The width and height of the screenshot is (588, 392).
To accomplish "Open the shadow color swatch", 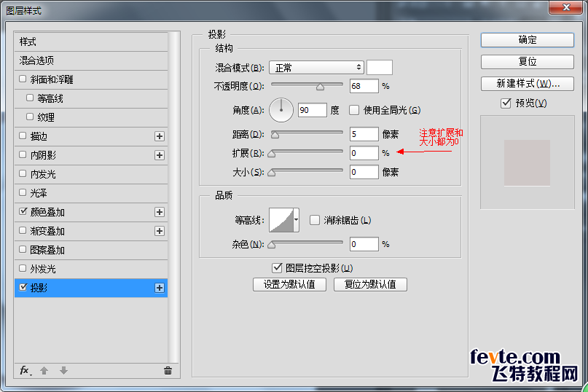I will point(380,68).
